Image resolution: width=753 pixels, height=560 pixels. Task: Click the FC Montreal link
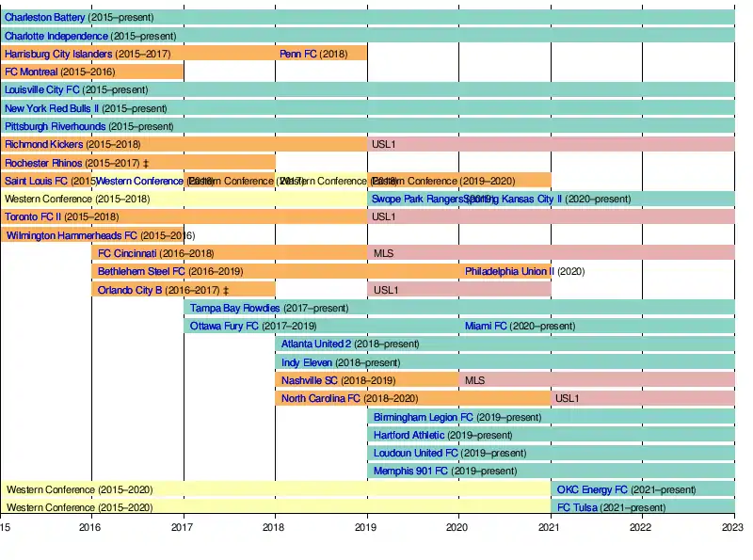(x=31, y=72)
